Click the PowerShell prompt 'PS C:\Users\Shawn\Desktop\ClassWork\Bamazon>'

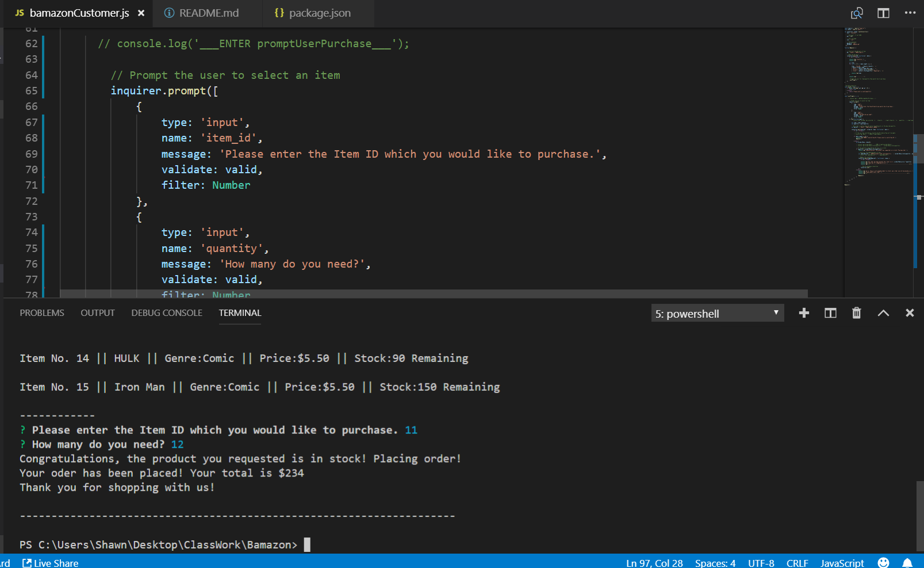(x=158, y=544)
